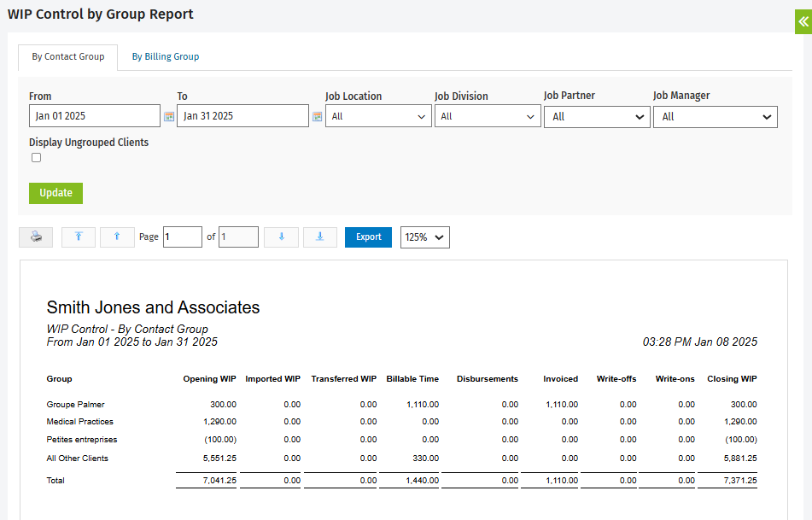Open Job Division dropdown
812x520 pixels.
click(x=488, y=116)
